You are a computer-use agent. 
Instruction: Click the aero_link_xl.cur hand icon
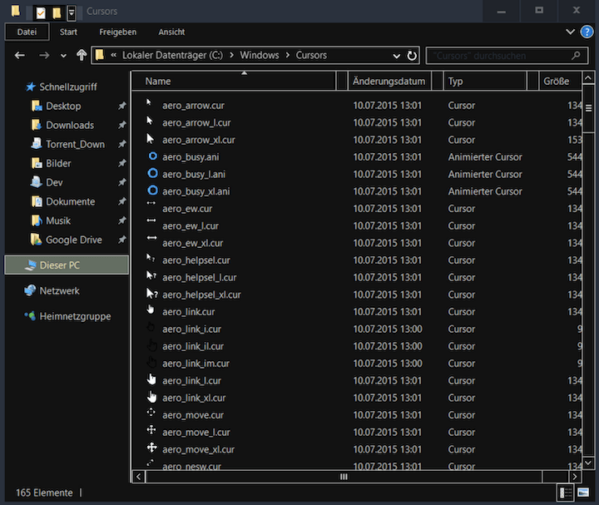pos(152,397)
